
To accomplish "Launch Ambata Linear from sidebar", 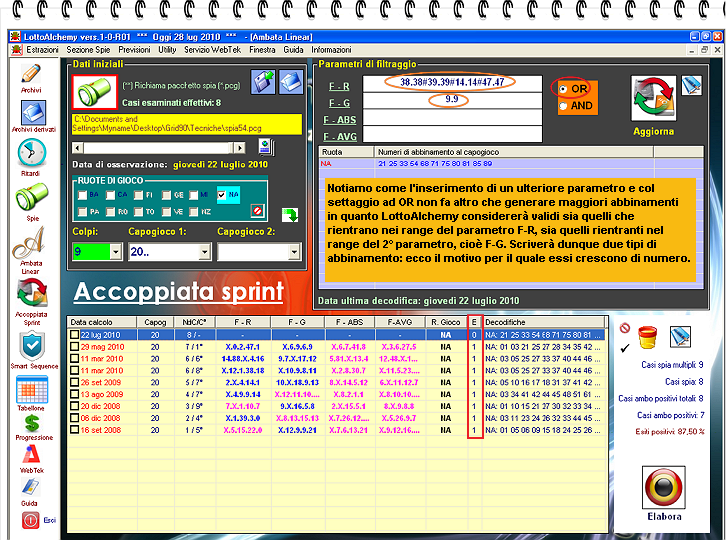I will click(30, 243).
